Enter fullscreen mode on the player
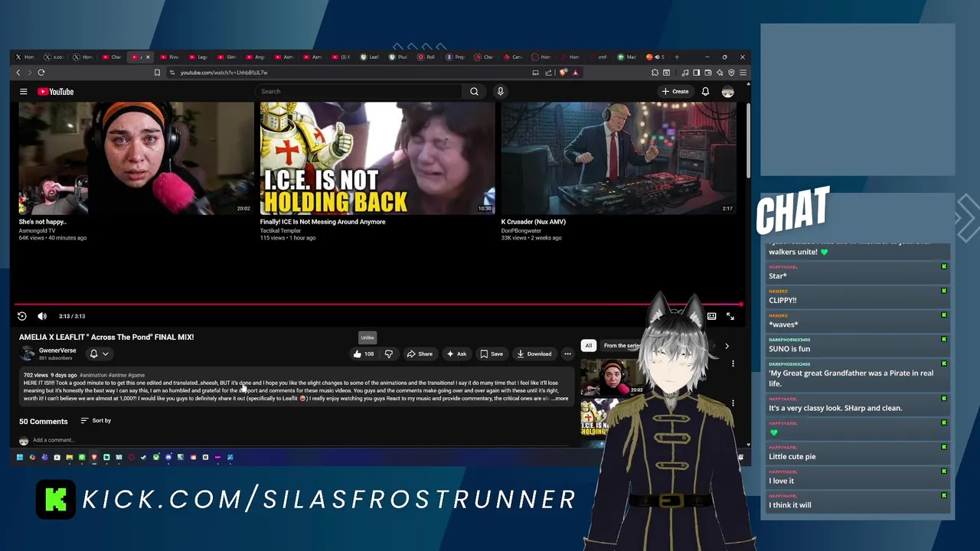980x551 pixels. [x=730, y=316]
